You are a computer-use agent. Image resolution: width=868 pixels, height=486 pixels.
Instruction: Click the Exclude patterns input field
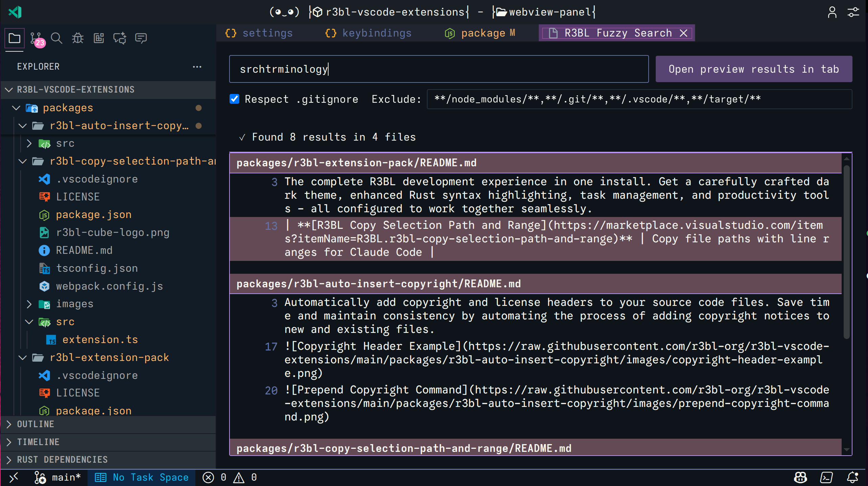[639, 99]
